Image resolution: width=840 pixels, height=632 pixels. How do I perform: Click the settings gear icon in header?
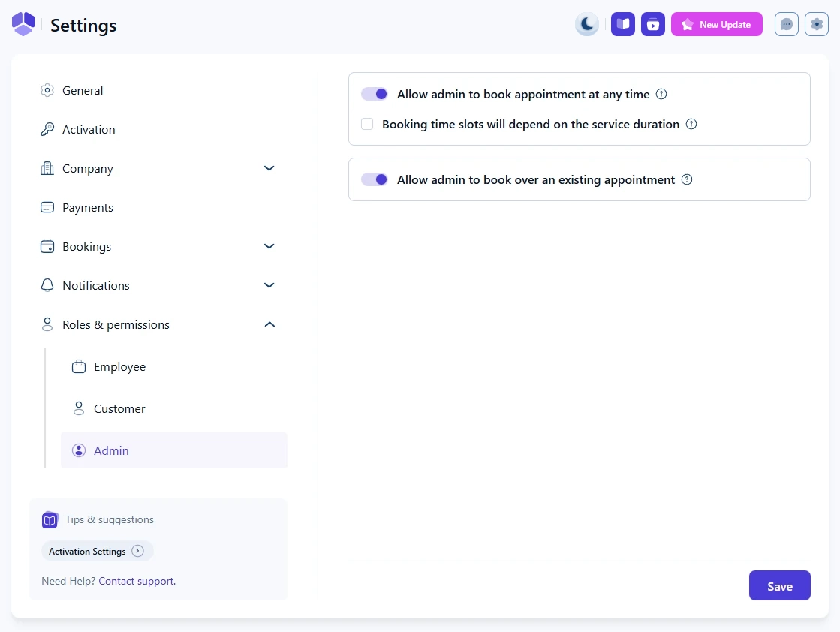(817, 24)
